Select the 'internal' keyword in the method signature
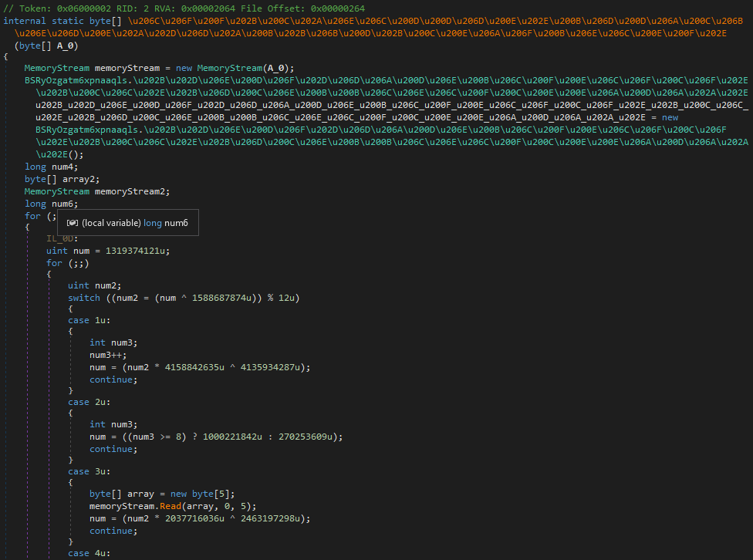753x560 pixels. click(25, 21)
